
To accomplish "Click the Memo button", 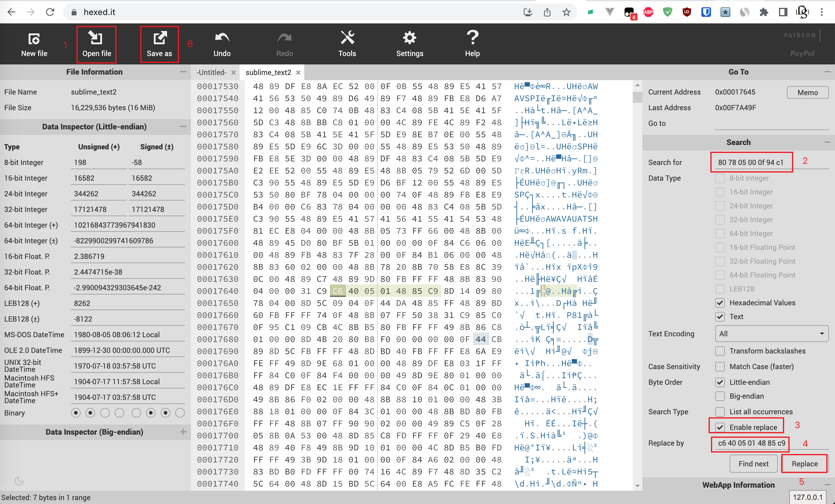I will (x=807, y=92).
